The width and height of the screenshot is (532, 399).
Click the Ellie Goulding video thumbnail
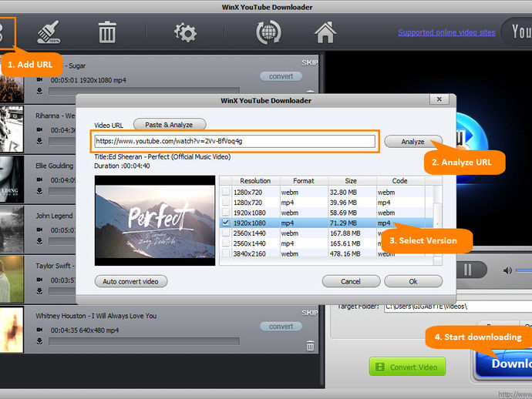tap(12, 179)
